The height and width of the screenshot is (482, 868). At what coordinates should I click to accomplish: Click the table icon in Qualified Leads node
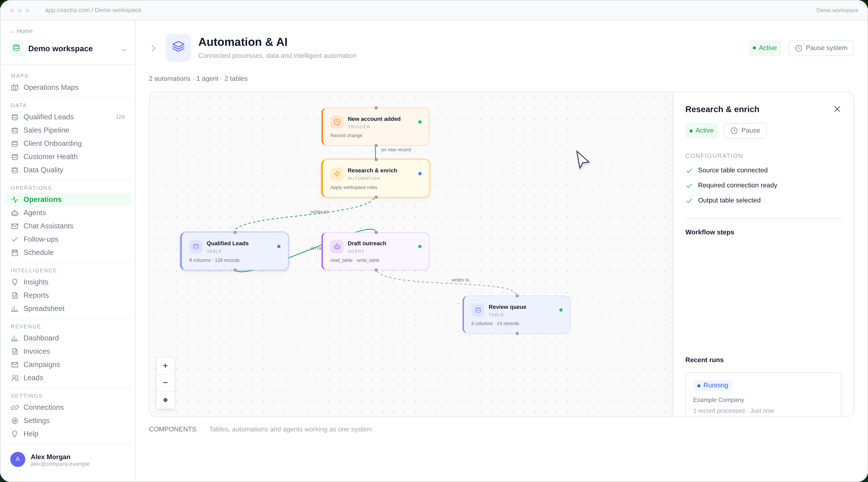[196, 246]
